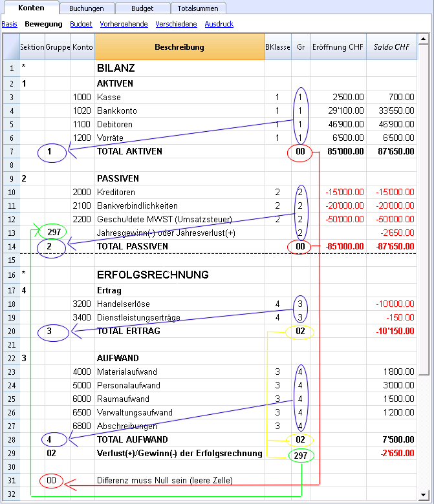
Task: Select the Geschuldete MWST cell
Action: 180,219
